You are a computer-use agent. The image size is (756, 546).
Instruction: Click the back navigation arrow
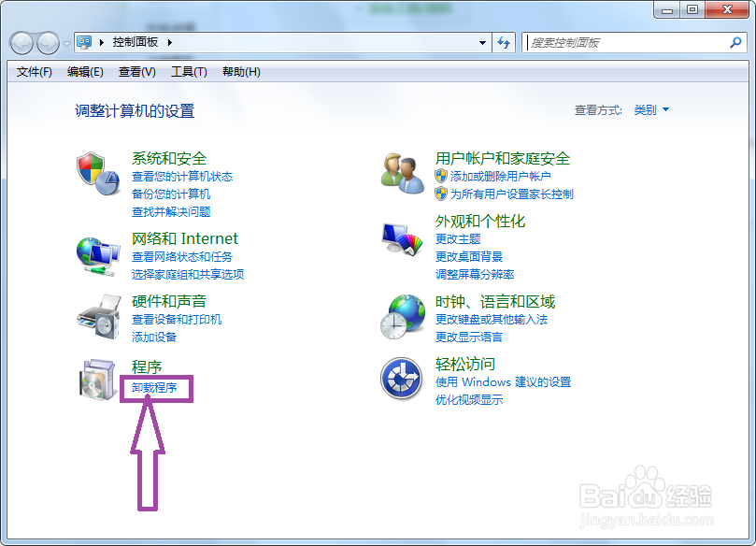coord(21,43)
